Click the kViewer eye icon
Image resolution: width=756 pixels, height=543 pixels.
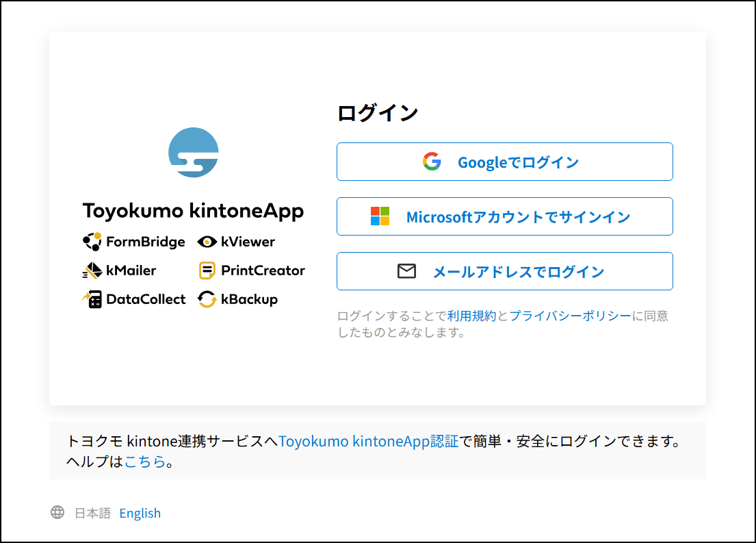point(207,242)
